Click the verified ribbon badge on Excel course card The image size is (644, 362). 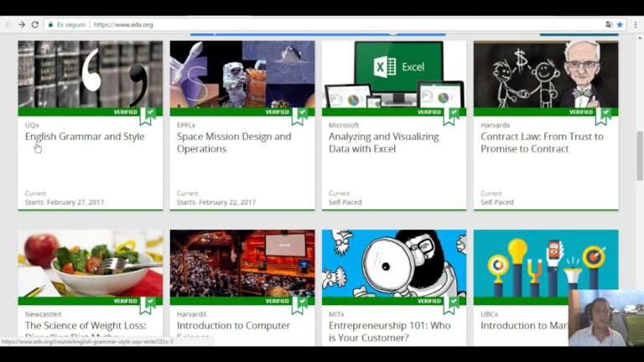(451, 116)
